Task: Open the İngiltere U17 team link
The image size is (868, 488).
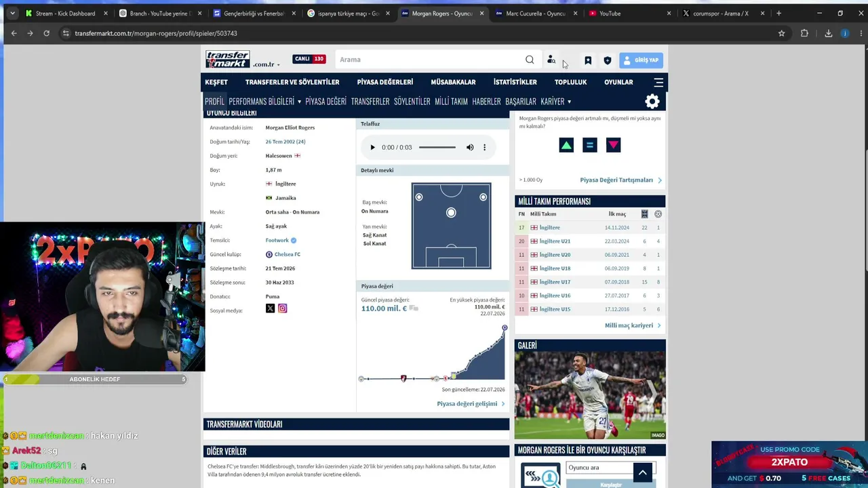Action: point(555,282)
